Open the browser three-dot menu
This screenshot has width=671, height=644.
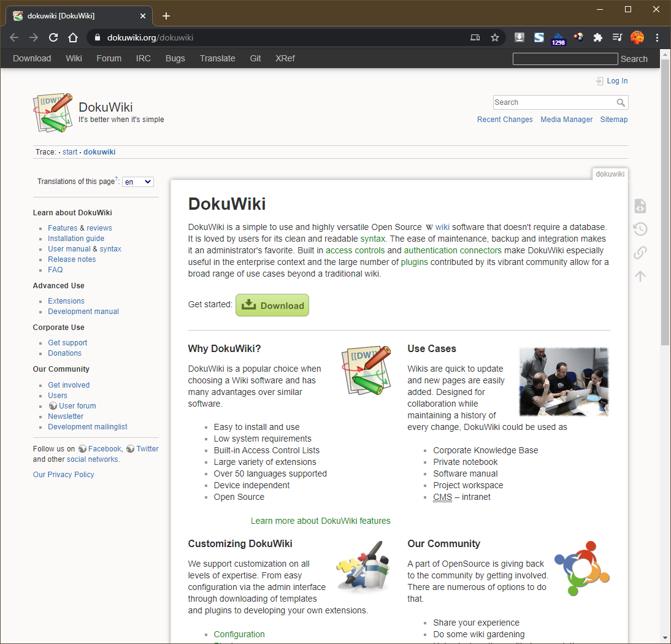[x=657, y=37]
